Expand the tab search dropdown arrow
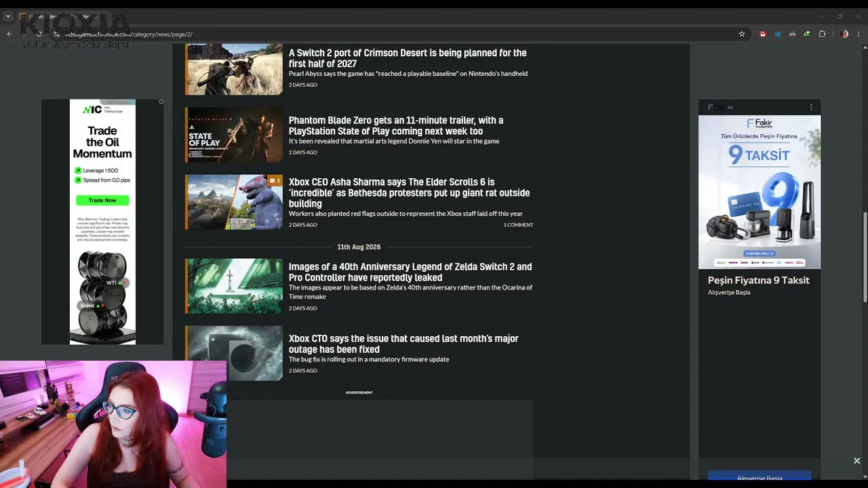This screenshot has height=488, width=868. [x=8, y=16]
